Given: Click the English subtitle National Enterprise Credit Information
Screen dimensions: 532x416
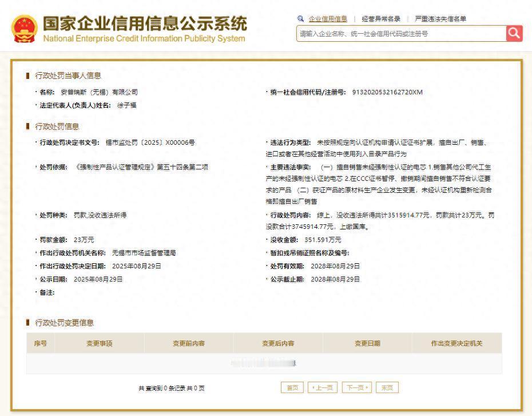Looking at the screenshot, I should pos(144,38).
